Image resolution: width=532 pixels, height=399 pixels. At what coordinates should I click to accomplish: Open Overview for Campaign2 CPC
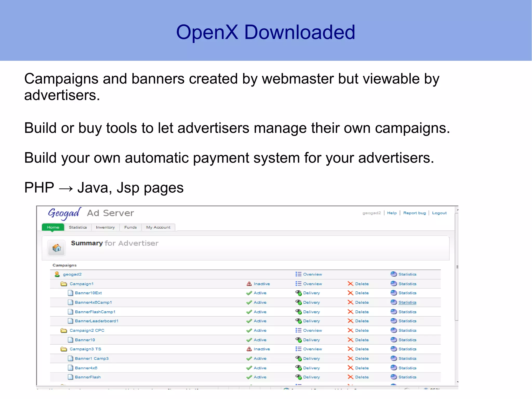pos(312,330)
